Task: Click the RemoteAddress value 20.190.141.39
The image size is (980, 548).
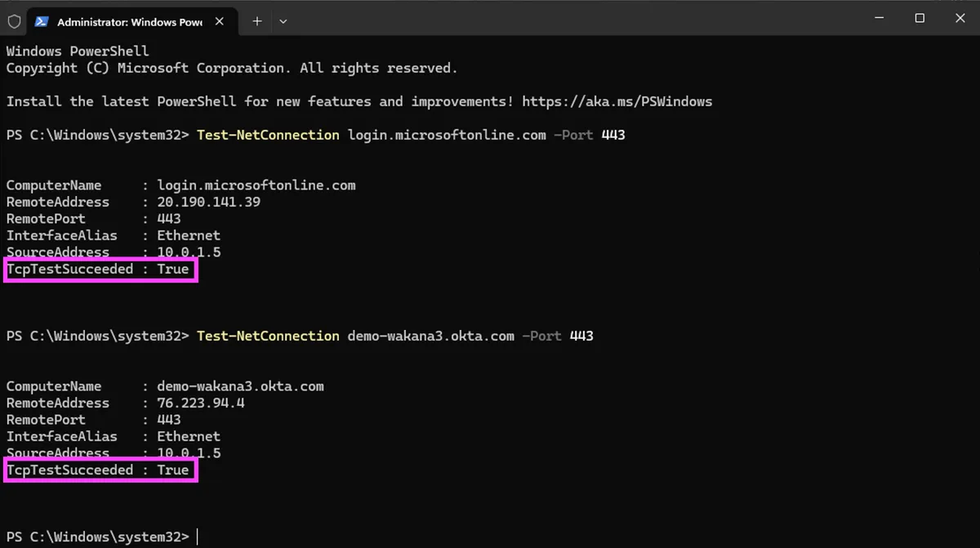Action: pos(208,202)
